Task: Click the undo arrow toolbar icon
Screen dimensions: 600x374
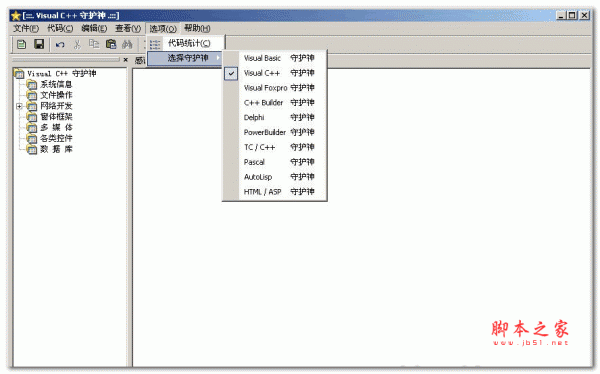Action: pos(60,45)
